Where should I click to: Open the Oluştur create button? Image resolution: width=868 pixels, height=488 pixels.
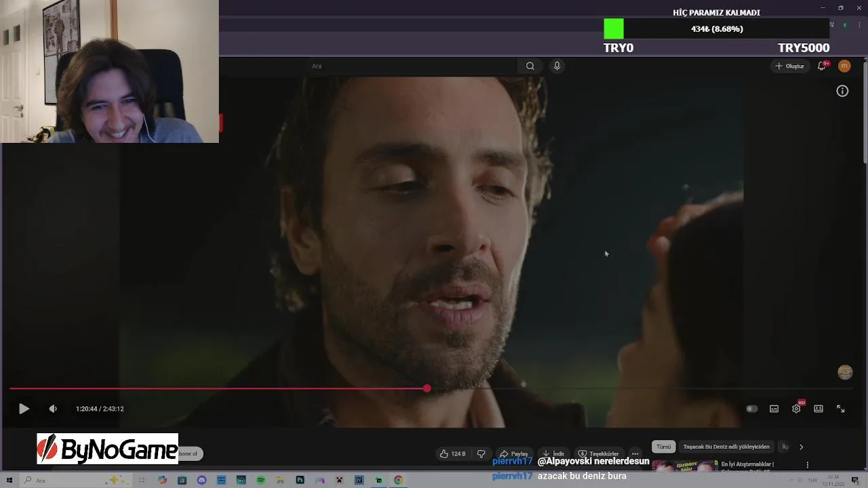pos(789,66)
